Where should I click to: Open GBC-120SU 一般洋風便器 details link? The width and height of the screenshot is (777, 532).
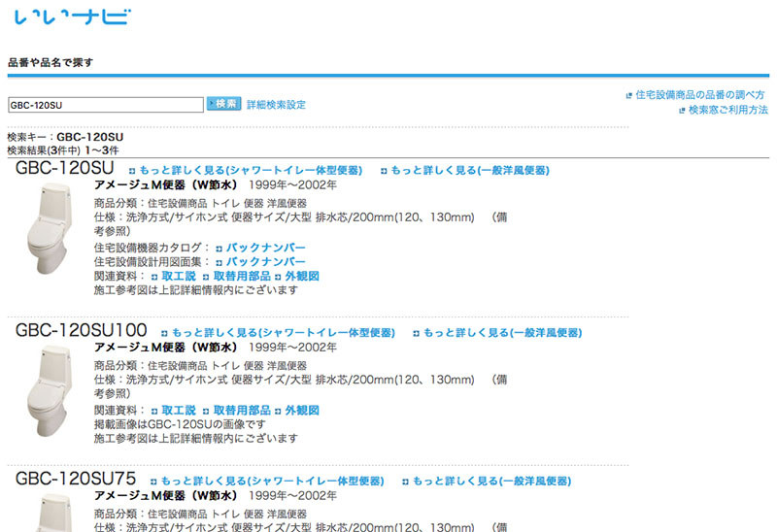[x=470, y=171]
